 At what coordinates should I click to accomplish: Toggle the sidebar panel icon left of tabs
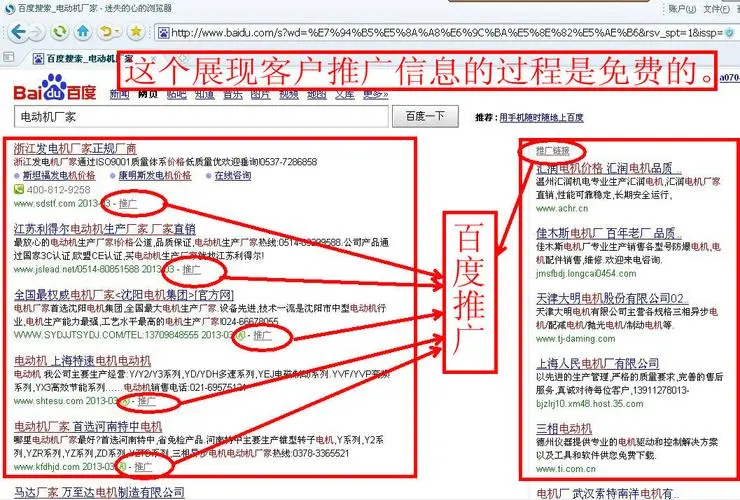tap(8, 57)
